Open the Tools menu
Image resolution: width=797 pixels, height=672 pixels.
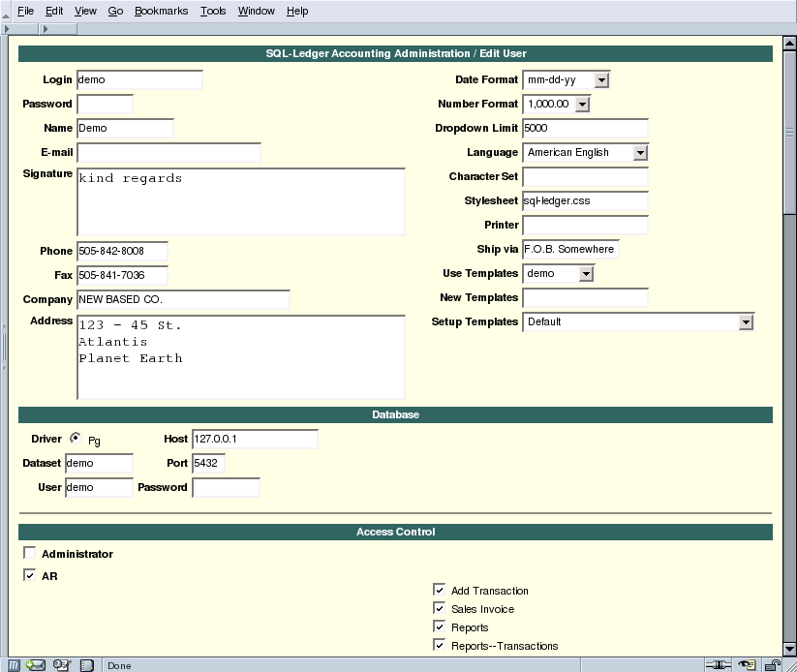coord(214,11)
